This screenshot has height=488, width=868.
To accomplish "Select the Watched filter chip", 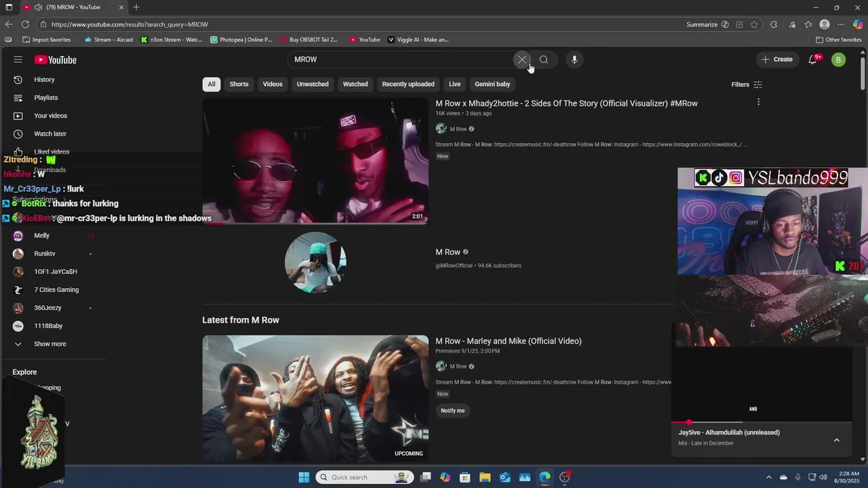I will 355,84.
